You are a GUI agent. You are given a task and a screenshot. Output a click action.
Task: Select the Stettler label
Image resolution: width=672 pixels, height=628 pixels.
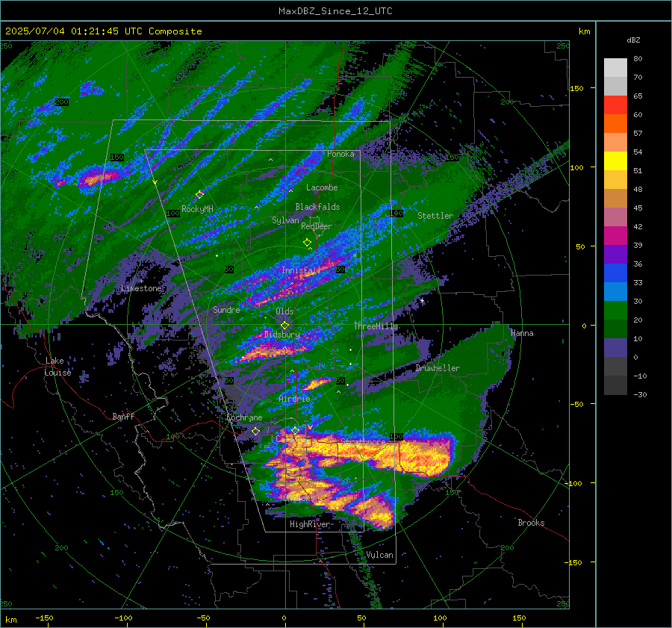tap(435, 216)
